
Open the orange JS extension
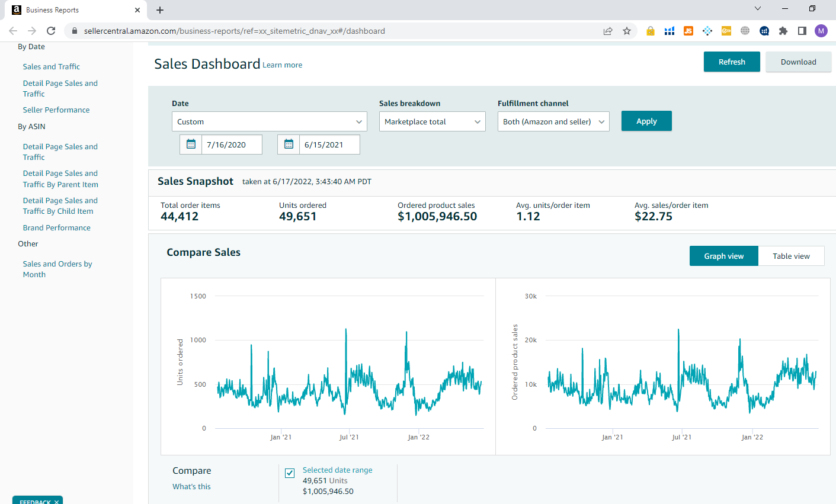(x=688, y=31)
